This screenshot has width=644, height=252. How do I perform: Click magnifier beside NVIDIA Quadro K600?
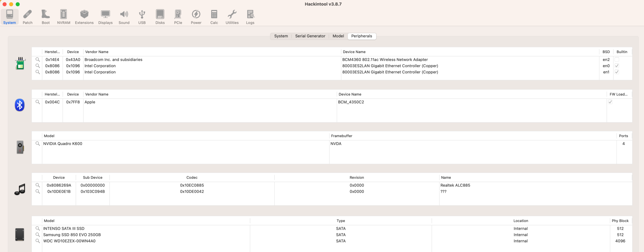(38, 144)
